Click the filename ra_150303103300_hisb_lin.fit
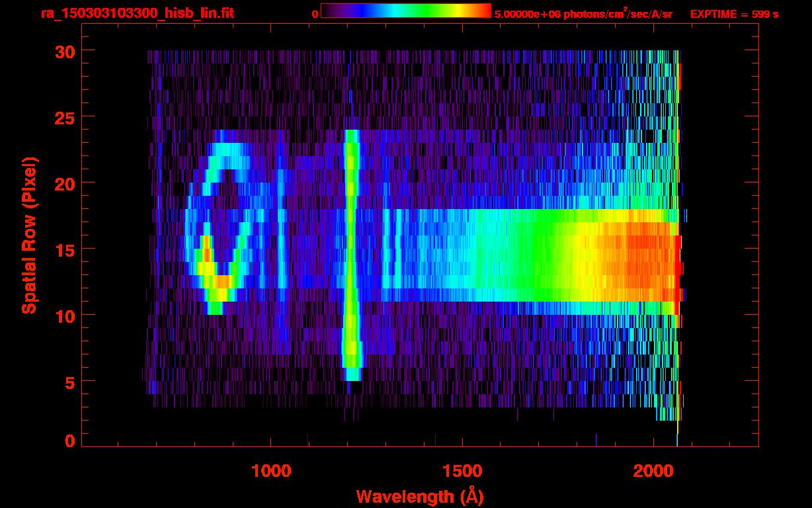812x508 pixels. [137, 13]
